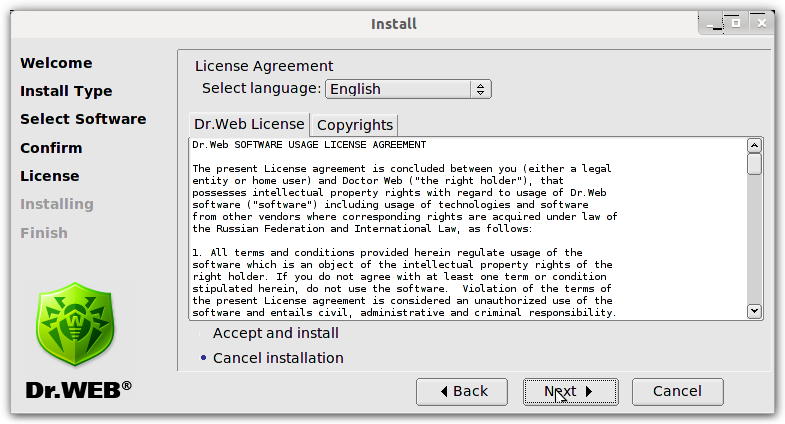Click the Finish step in sidebar
785x424 pixels.
[x=44, y=233]
